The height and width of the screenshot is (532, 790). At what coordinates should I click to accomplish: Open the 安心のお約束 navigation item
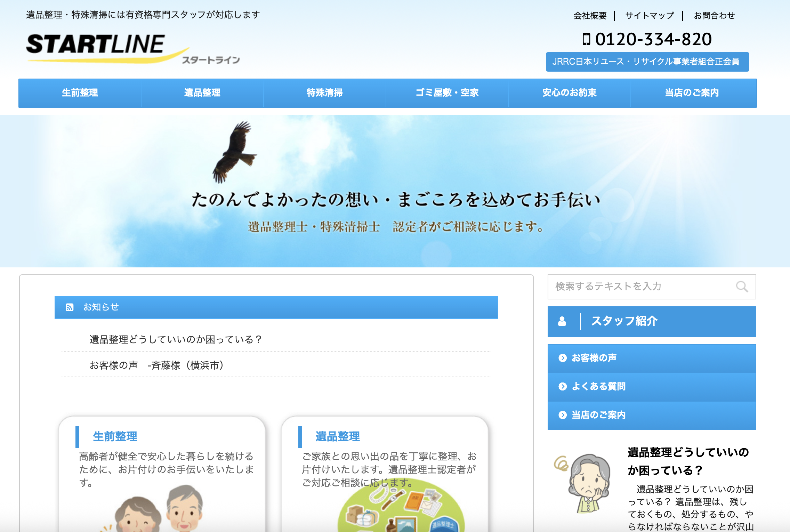pos(570,93)
